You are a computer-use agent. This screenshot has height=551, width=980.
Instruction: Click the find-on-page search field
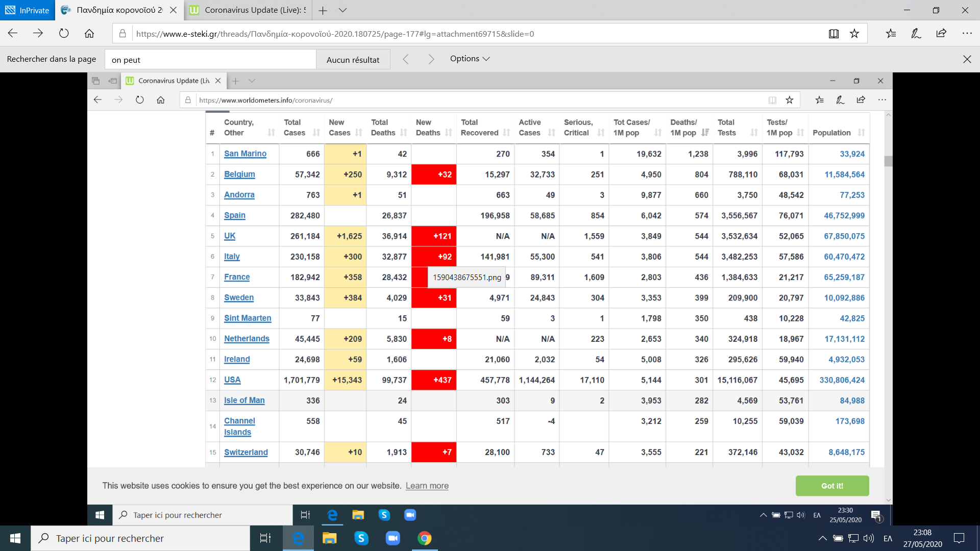pos(210,60)
